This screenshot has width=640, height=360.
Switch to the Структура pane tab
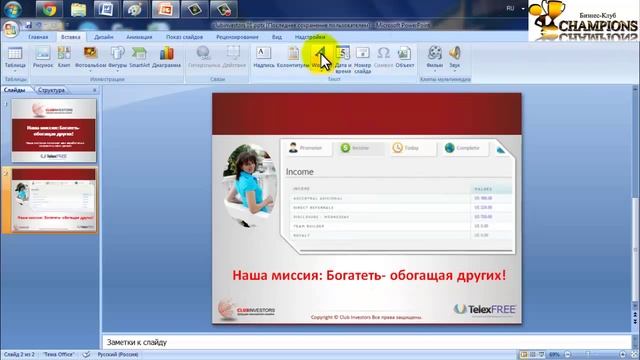click(x=51, y=90)
